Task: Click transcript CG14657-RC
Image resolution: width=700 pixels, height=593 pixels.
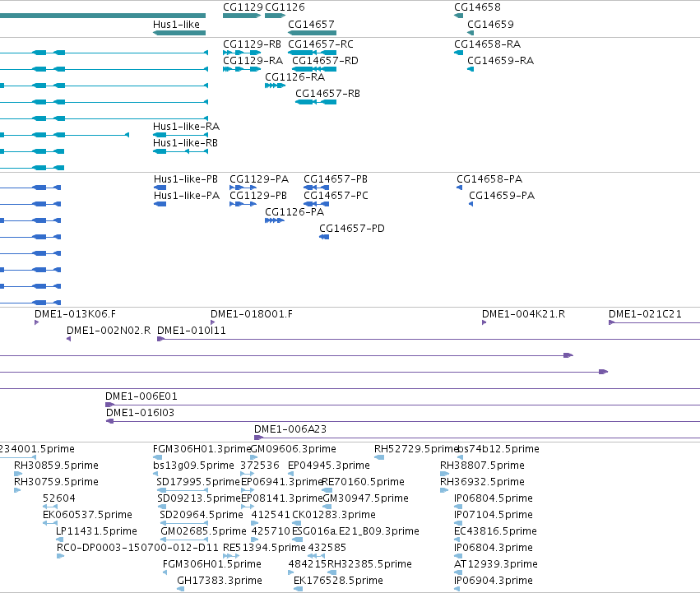Action: [321, 44]
